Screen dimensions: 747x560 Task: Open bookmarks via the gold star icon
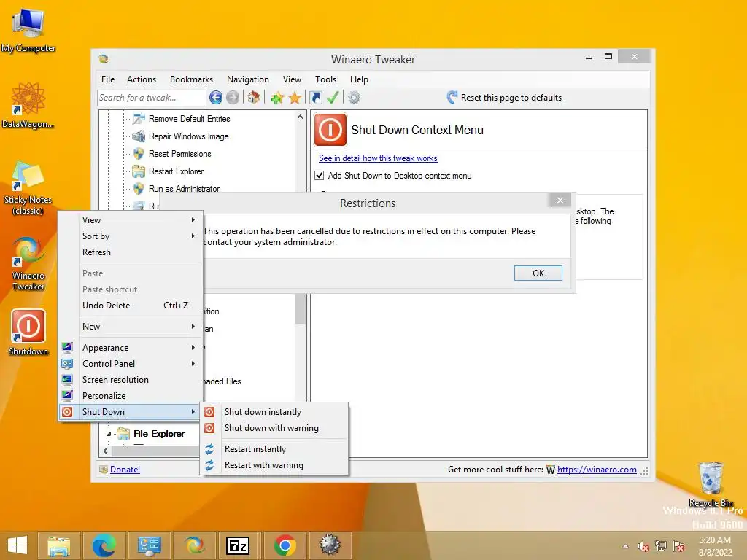(x=295, y=98)
